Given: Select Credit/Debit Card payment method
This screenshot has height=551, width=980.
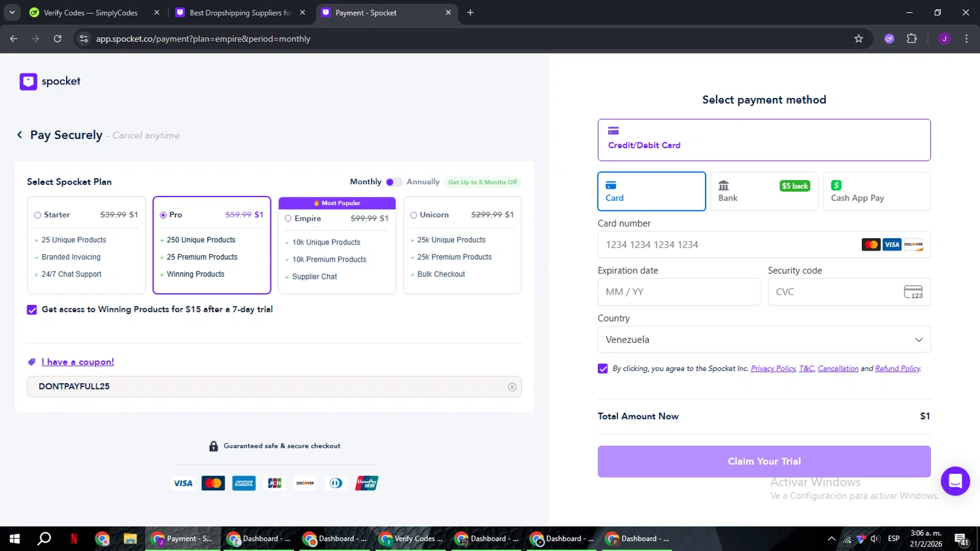Looking at the screenshot, I should 764,140.
